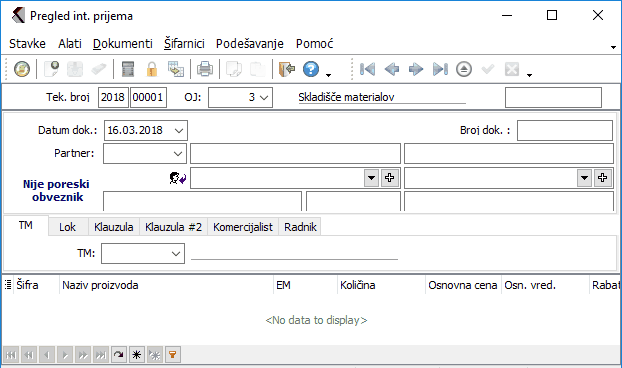
Task: Go to previous record blue left arrow
Action: pyautogui.click(x=392, y=69)
